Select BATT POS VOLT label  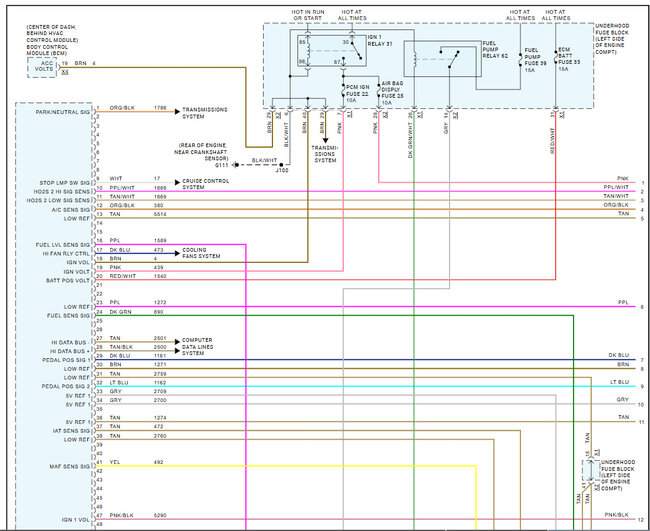tap(68, 281)
